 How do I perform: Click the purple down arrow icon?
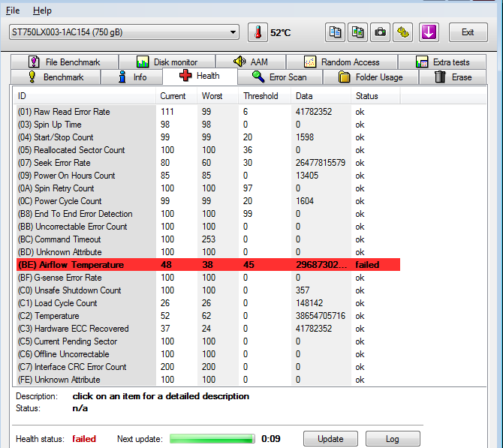coord(428,32)
